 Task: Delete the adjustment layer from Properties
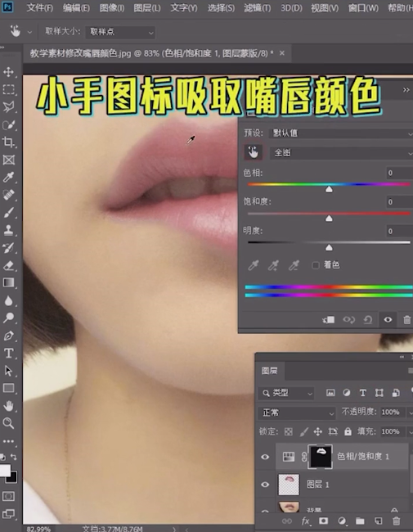[x=407, y=319]
